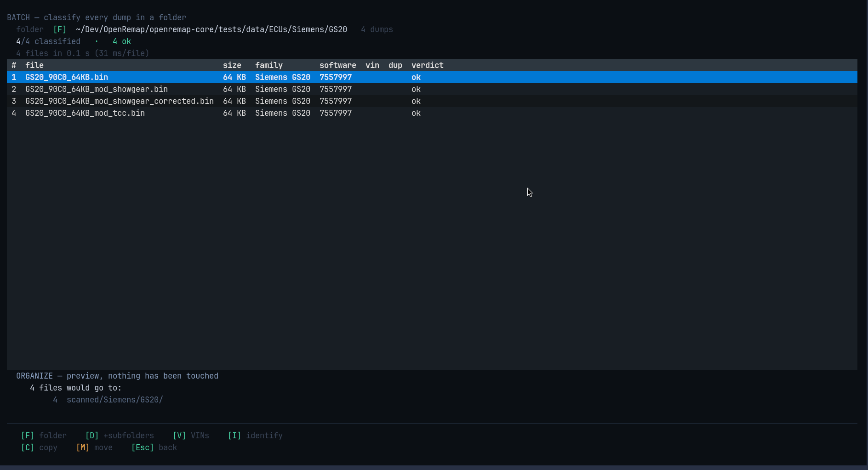
Task: Select row GS20_90C0_64KB.bin
Action: [x=432, y=77]
